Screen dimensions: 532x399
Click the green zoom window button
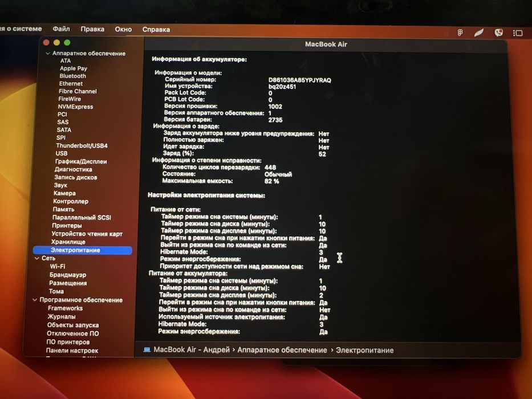pos(67,42)
